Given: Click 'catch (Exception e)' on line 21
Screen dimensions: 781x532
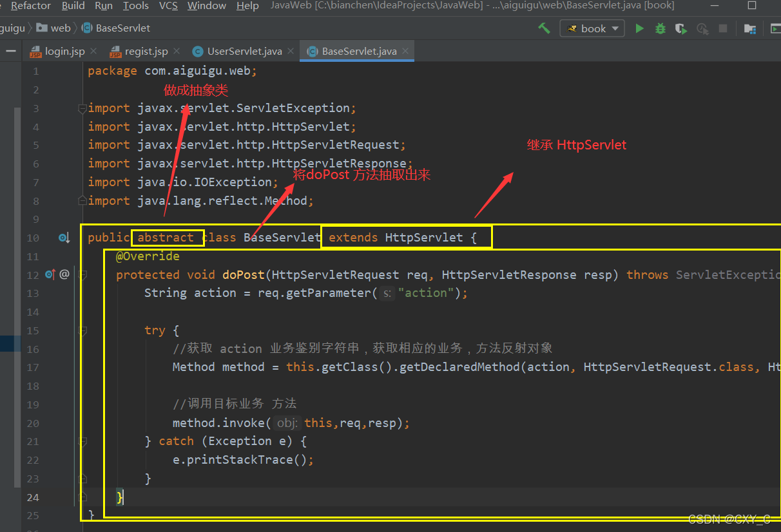Looking at the screenshot, I should point(226,441).
